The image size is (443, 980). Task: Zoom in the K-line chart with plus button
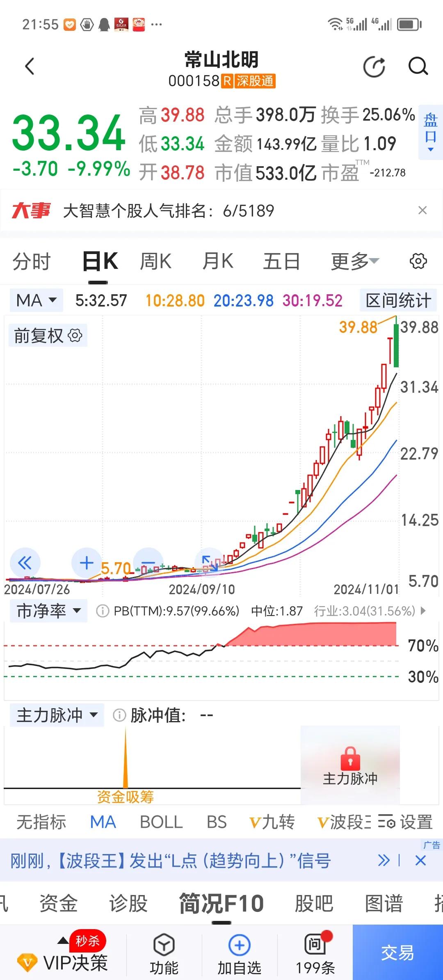[x=87, y=563]
